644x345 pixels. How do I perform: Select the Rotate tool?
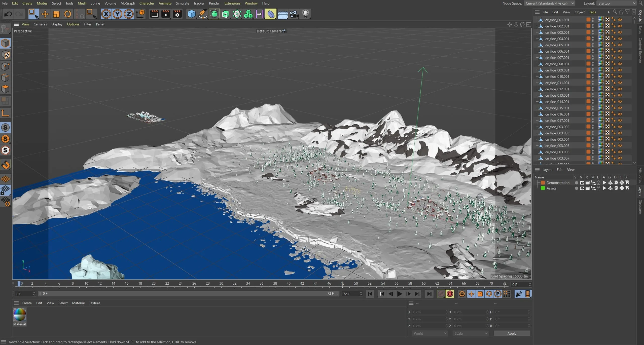pos(67,14)
